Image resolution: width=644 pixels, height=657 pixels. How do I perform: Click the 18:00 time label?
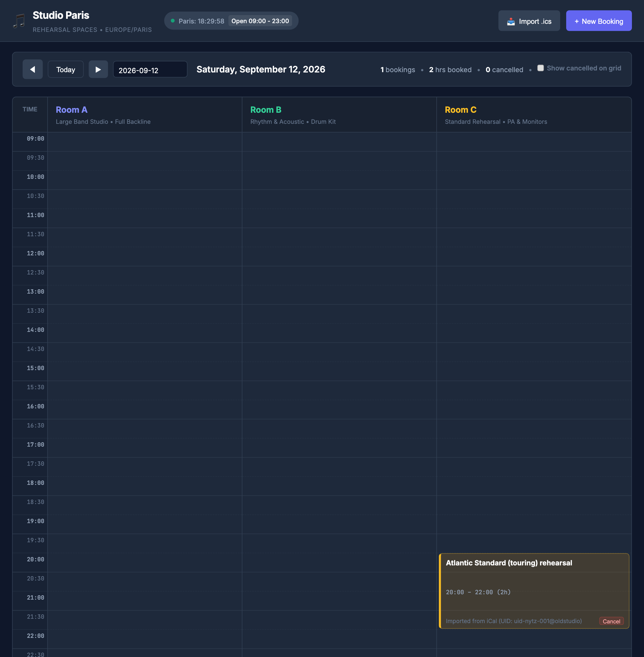coord(36,483)
